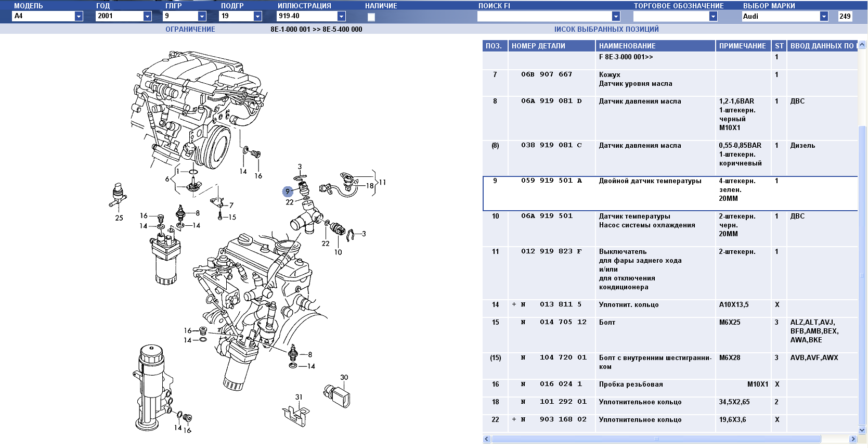Click the horizontal scrollbar left arrow
Screen dimensions: 868x448
[487, 439]
